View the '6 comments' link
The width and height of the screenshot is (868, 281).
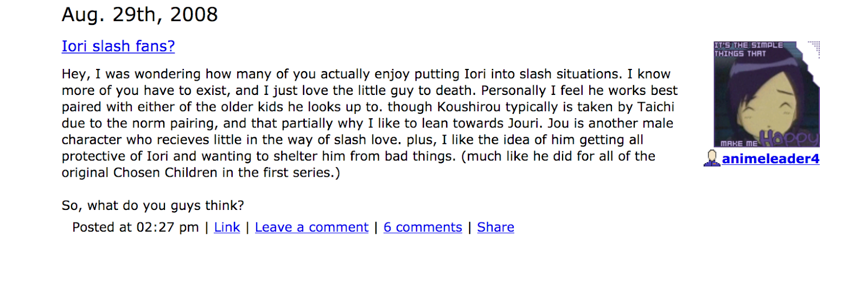point(423,227)
